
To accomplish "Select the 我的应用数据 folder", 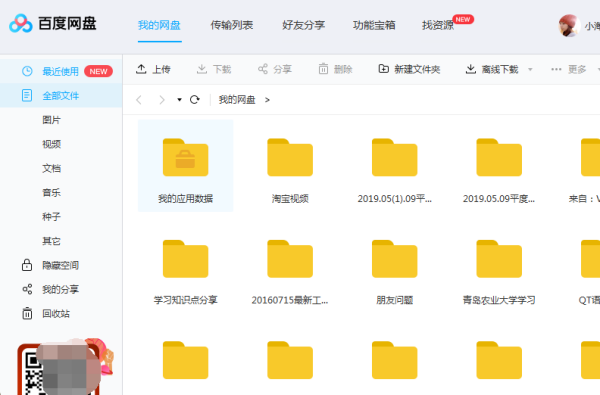I will [186, 166].
